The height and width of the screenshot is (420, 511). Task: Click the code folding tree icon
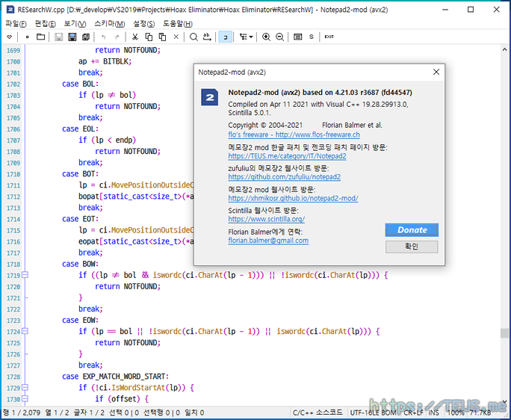243,37
